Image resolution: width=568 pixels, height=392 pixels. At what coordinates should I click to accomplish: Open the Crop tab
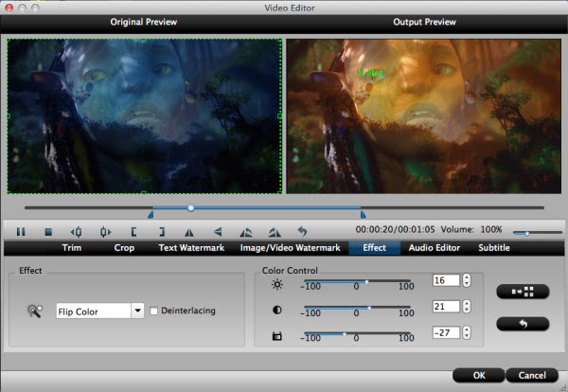click(124, 248)
